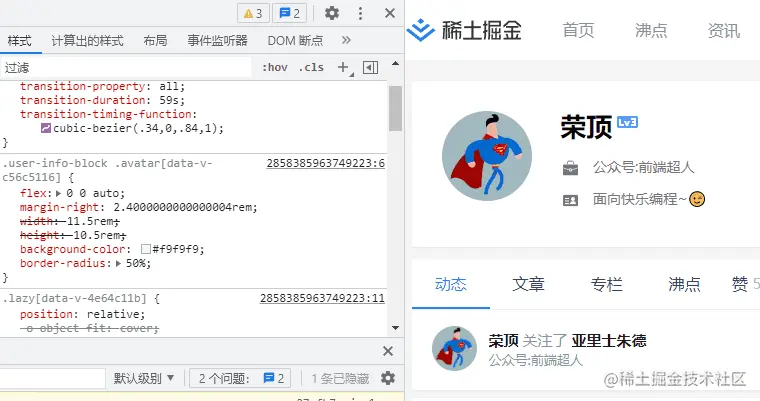
Task: Click the issues badge showing 2 in top toolbar
Action: (x=289, y=13)
